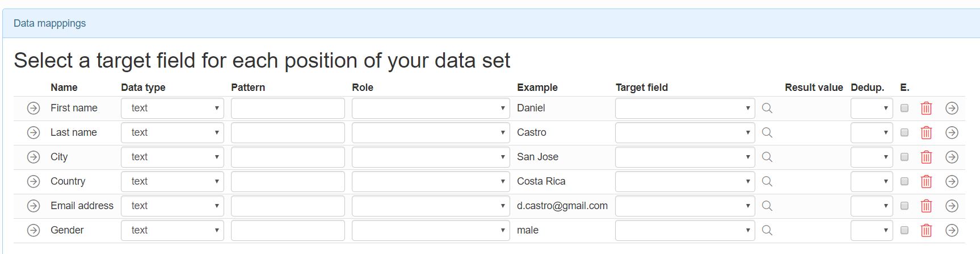This screenshot has width=980, height=254.
Task: Open Data type dropdown for Last name
Action: [173, 132]
